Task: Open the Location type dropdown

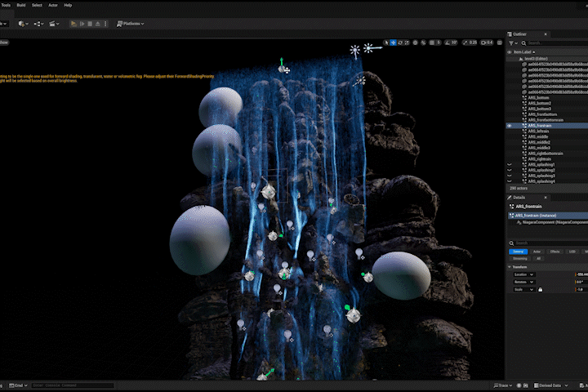Action: point(523,275)
